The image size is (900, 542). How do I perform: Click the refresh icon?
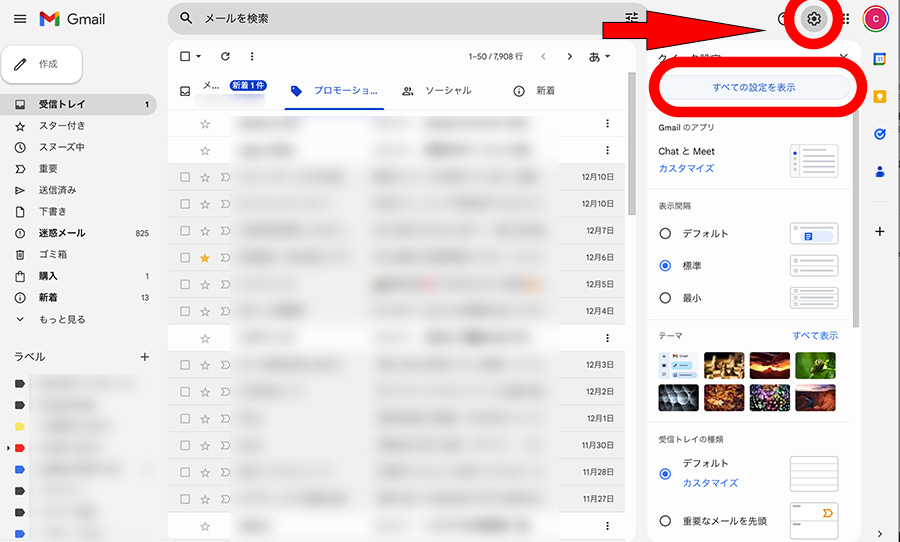coord(225,56)
